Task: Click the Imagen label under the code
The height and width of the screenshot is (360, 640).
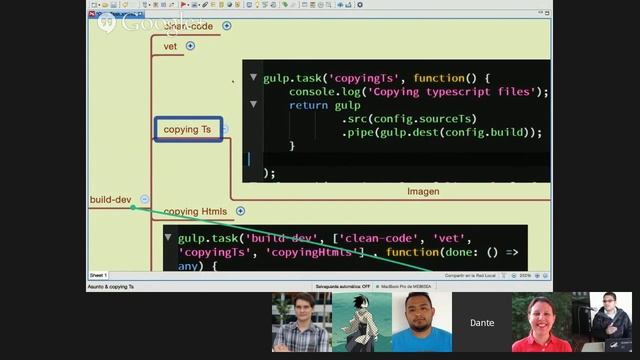Action: (423, 191)
